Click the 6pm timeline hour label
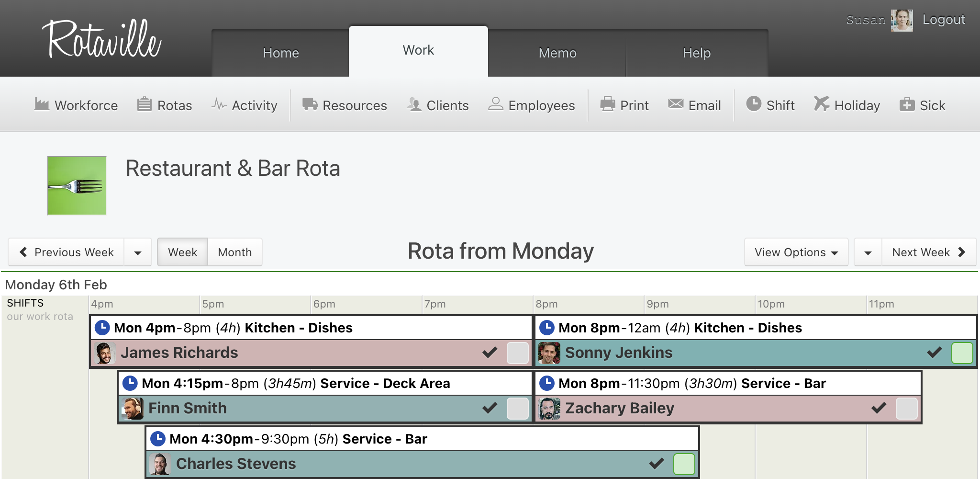The width and height of the screenshot is (980, 479). tap(324, 304)
